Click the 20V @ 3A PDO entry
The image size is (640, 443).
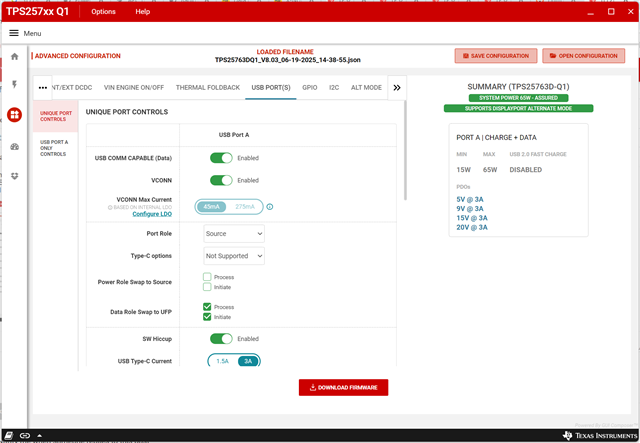coord(472,227)
